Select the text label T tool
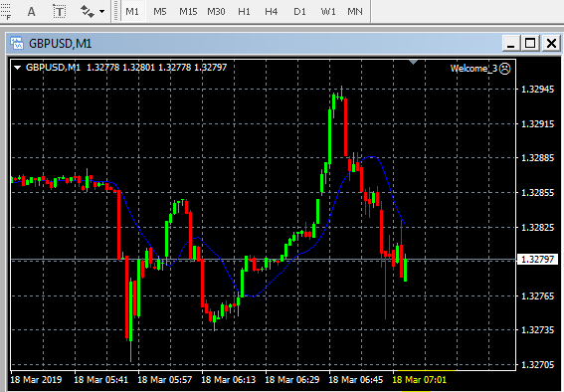The image size is (564, 392). 60,12
